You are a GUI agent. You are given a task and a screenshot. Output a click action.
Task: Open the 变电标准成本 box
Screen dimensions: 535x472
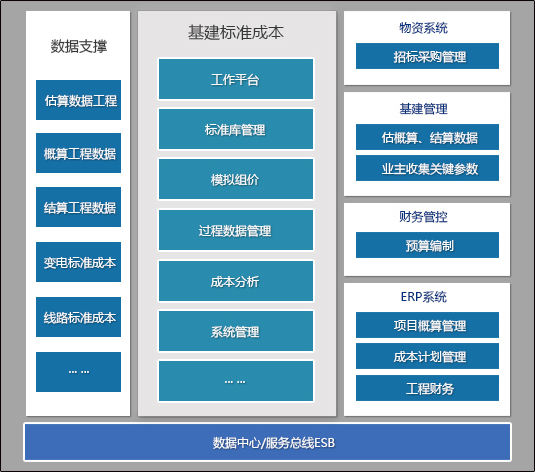click(x=78, y=262)
